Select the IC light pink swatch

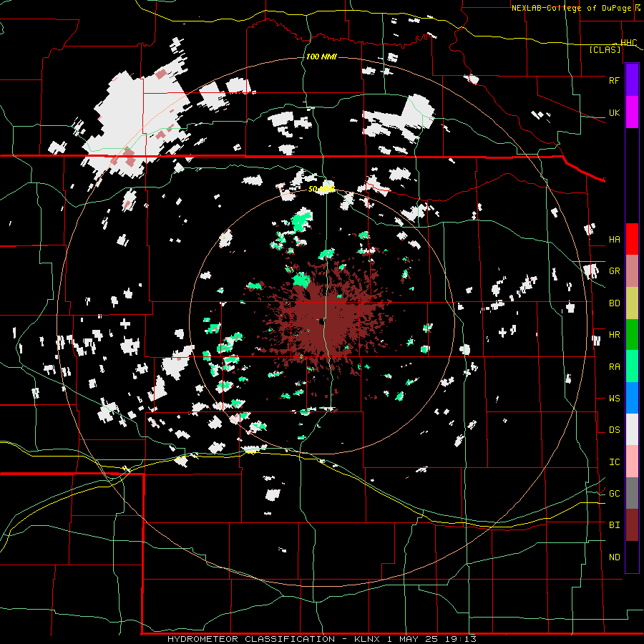pos(632,462)
